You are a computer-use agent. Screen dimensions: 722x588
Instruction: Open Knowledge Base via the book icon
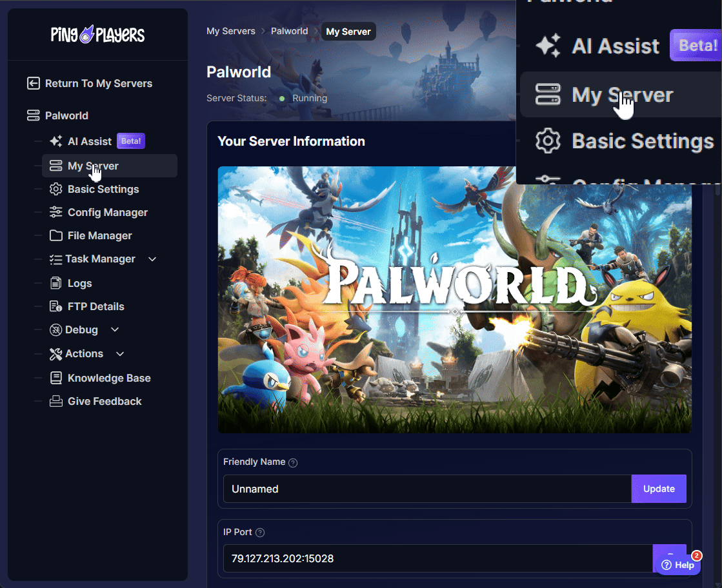click(55, 378)
